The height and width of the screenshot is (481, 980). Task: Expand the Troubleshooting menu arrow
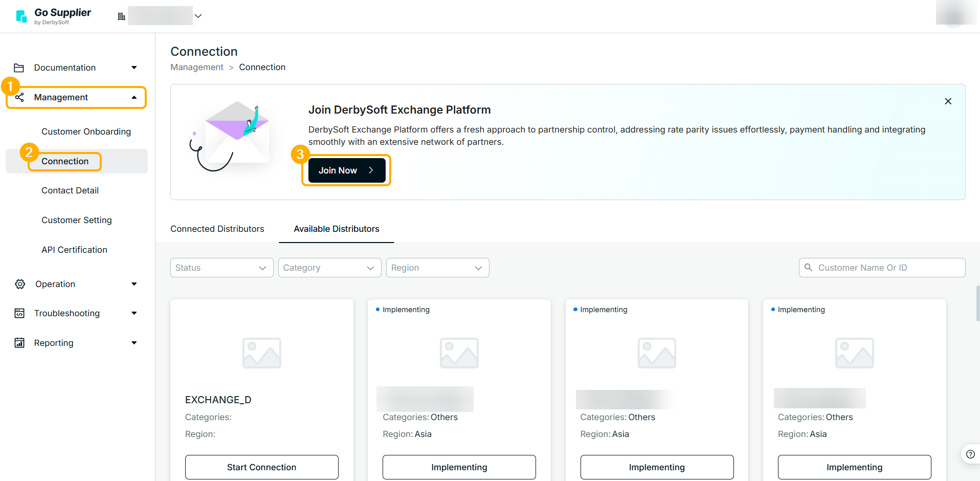click(x=134, y=313)
